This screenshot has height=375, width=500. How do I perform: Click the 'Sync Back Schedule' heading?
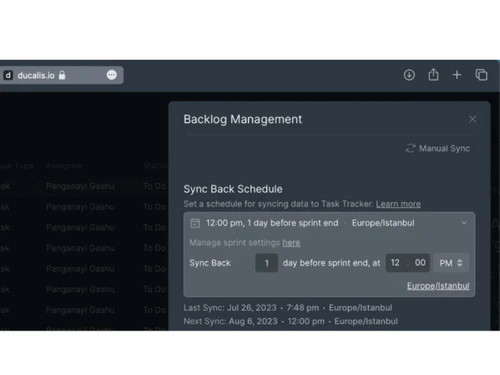233,189
